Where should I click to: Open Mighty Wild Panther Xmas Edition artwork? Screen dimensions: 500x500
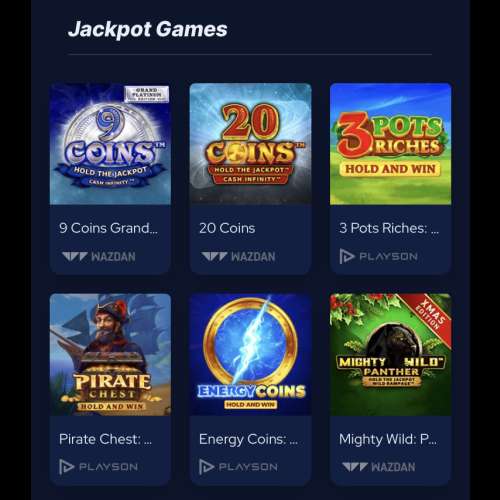pyautogui.click(x=391, y=355)
